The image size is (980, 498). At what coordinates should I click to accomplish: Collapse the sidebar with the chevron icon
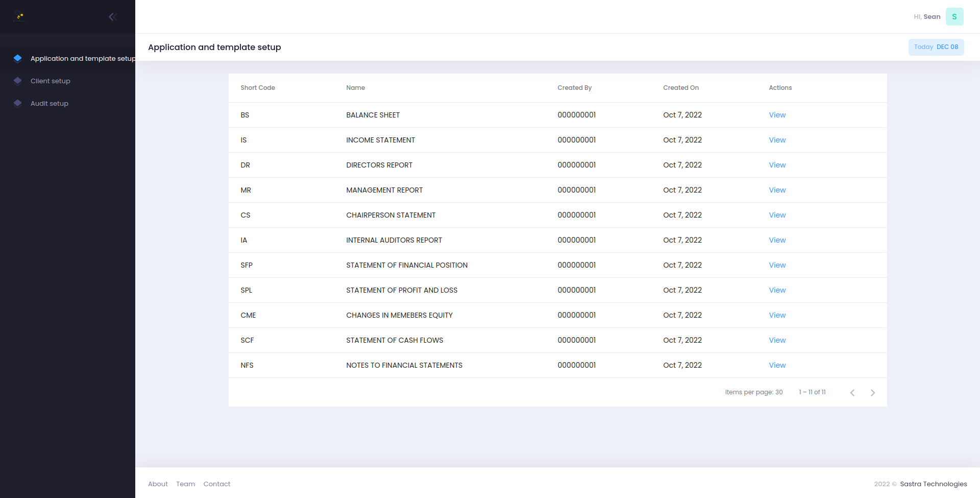click(112, 16)
